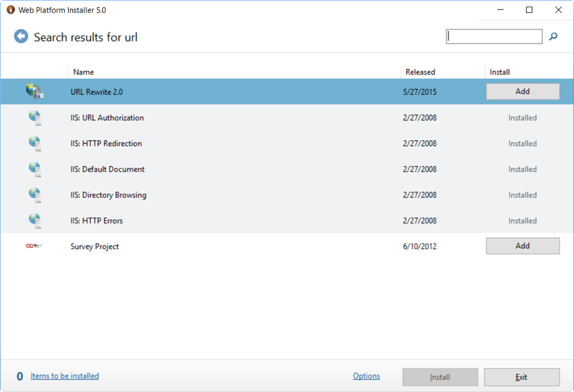
Task: Add URL Rewrite 2.0 to install list
Action: click(x=522, y=91)
